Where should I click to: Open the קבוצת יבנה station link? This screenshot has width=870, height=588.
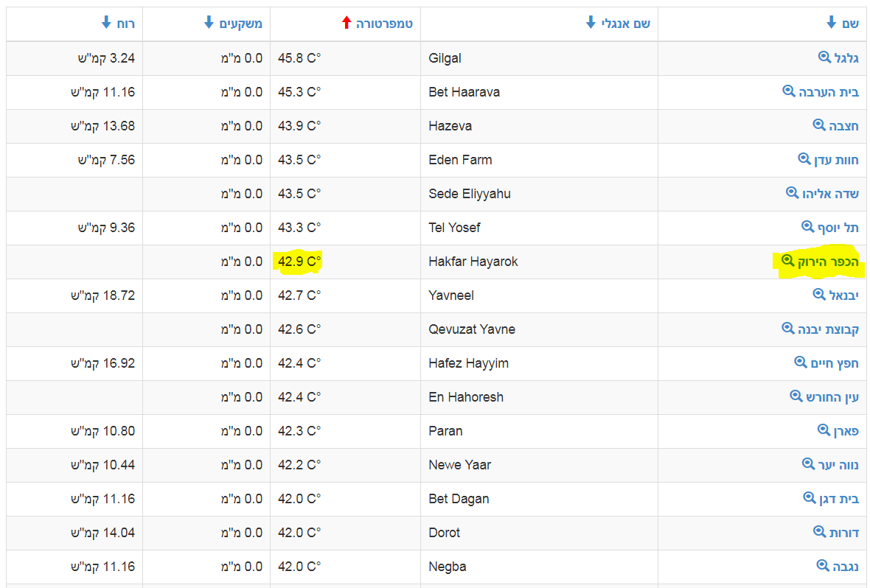[828, 329]
